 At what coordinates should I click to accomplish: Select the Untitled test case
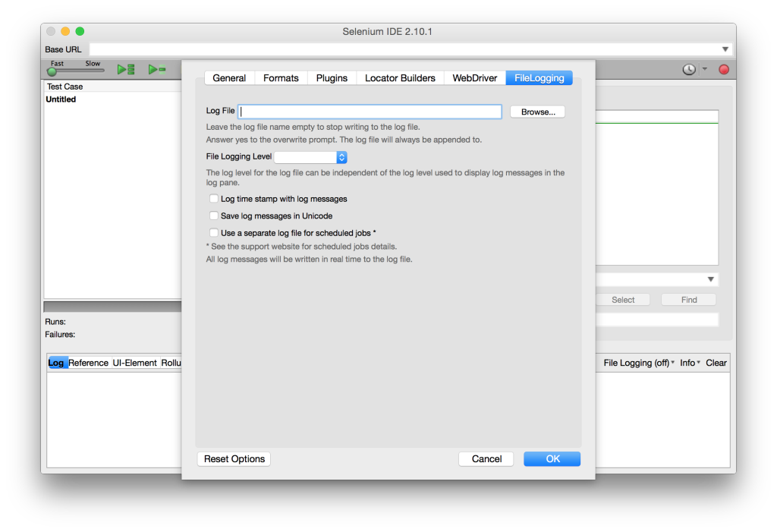point(61,99)
